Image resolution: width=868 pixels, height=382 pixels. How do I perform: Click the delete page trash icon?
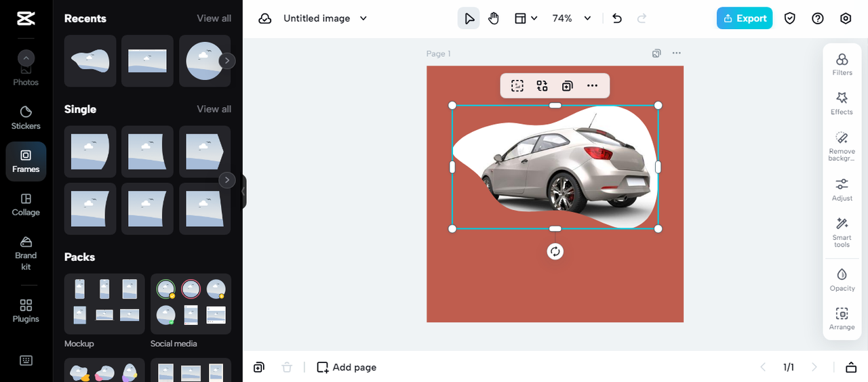click(x=287, y=367)
